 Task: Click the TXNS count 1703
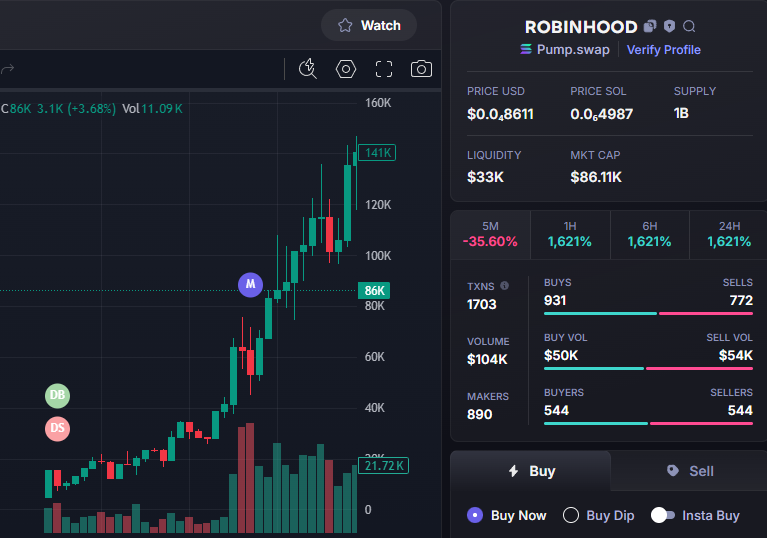[x=481, y=304]
